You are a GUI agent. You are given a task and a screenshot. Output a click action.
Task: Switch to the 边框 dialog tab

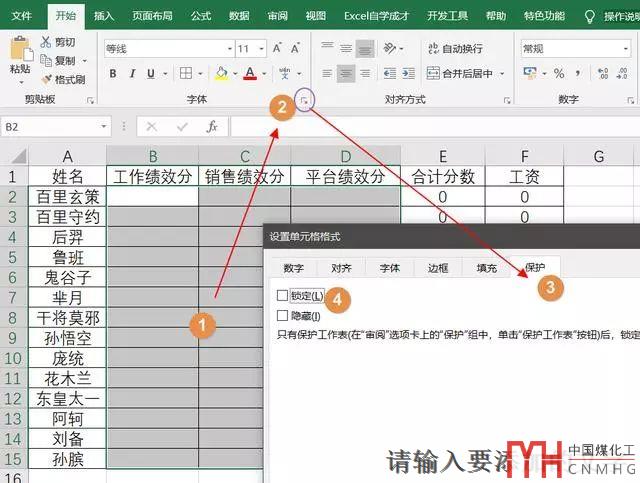click(x=438, y=268)
